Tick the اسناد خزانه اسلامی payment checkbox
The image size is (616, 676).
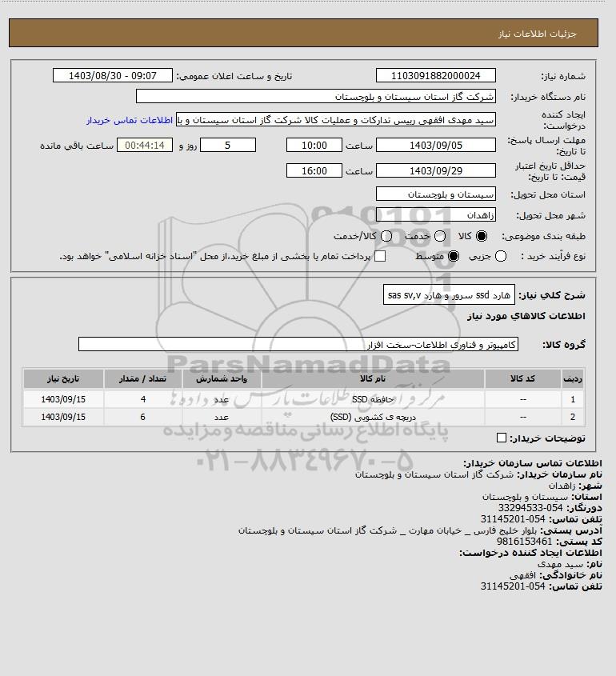point(380,256)
